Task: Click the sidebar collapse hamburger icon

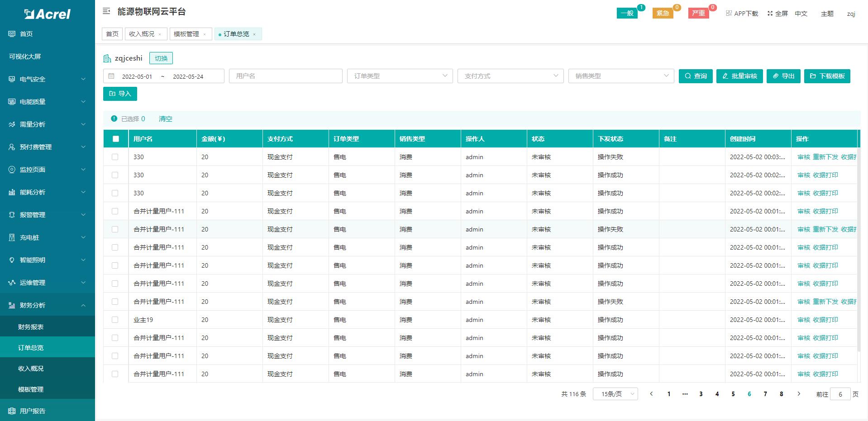Action: (106, 11)
